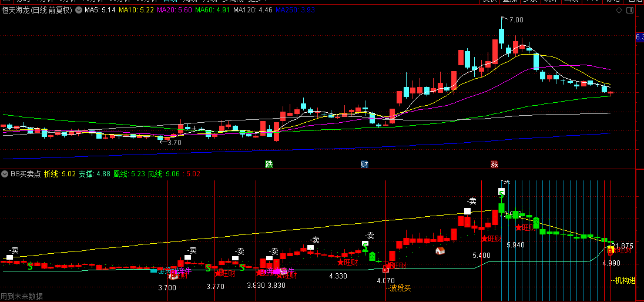The height and width of the screenshot is (302, 644).
Task: Click the house icon near 3.700 label
Action: [173, 276]
